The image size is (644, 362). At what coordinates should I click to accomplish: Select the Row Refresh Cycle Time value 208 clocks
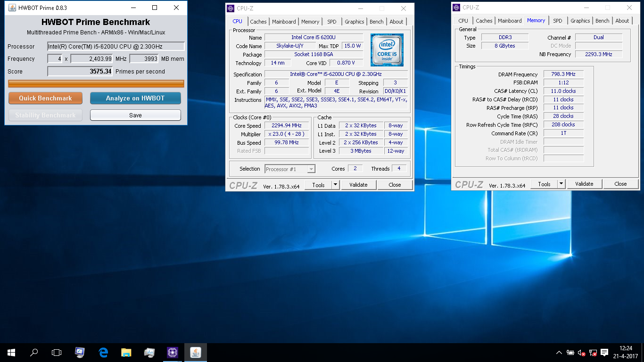point(563,125)
